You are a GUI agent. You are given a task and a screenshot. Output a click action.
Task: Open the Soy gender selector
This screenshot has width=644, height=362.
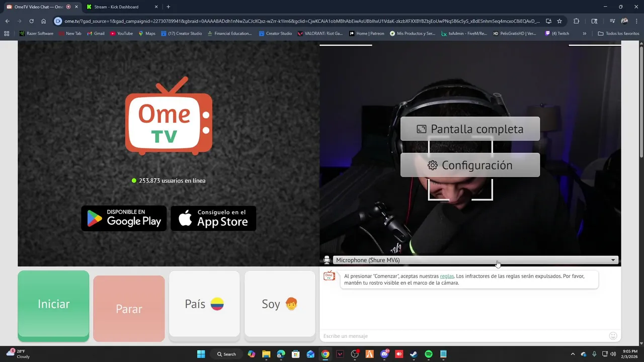pos(280,304)
